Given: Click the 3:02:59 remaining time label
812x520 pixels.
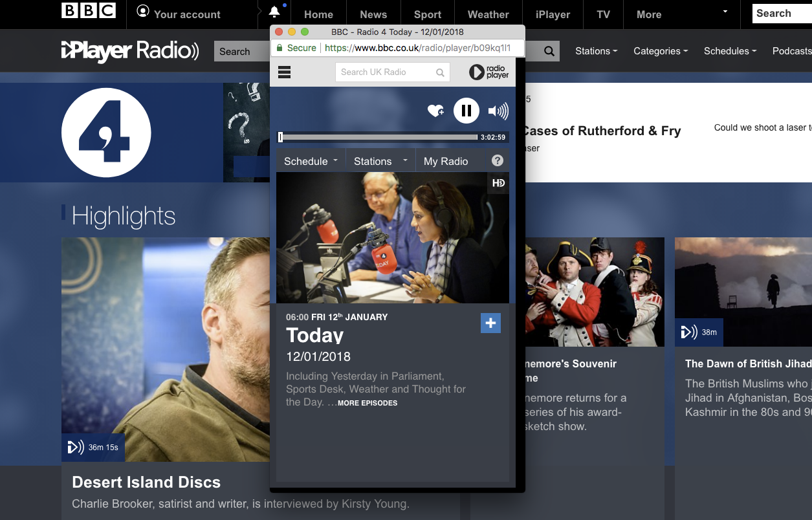Looking at the screenshot, I should [493, 137].
